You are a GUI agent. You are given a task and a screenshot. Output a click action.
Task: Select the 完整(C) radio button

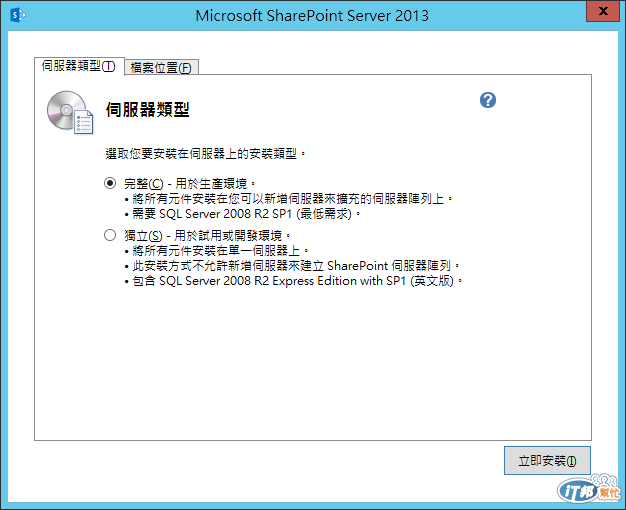(110, 183)
